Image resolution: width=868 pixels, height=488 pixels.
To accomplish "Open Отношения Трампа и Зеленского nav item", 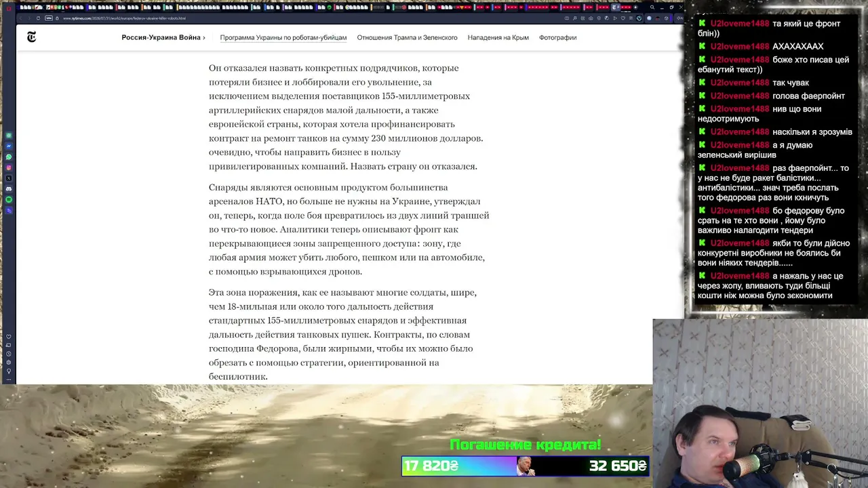I will click(407, 37).
